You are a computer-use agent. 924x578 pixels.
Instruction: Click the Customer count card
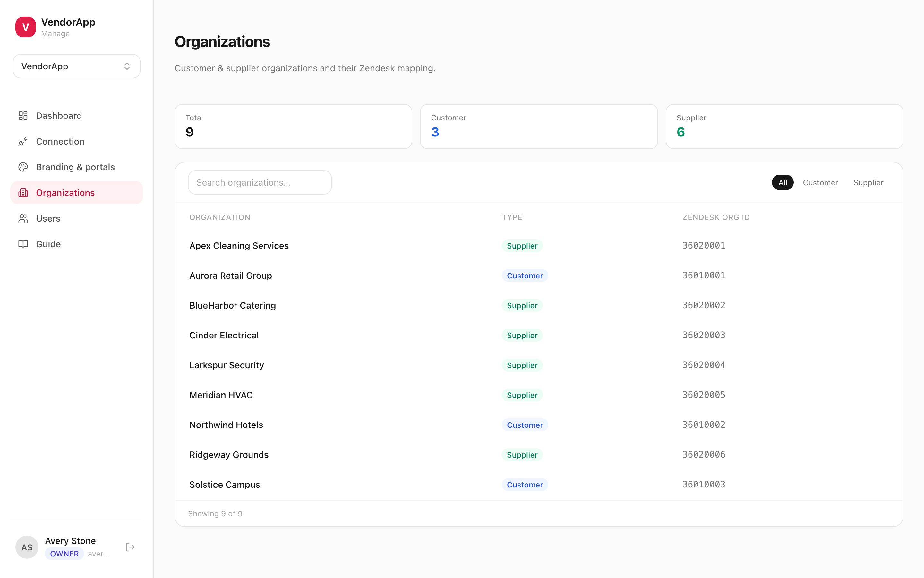point(539,127)
